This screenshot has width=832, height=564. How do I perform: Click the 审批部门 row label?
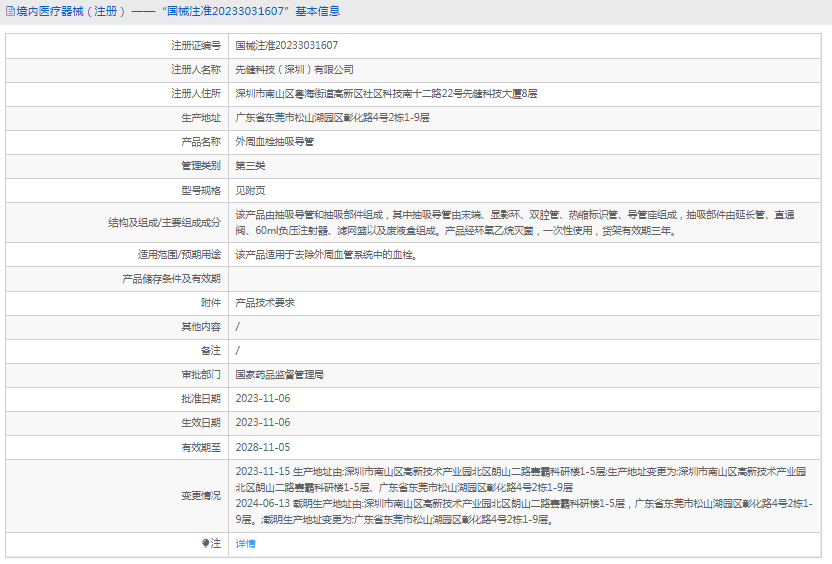coord(201,375)
